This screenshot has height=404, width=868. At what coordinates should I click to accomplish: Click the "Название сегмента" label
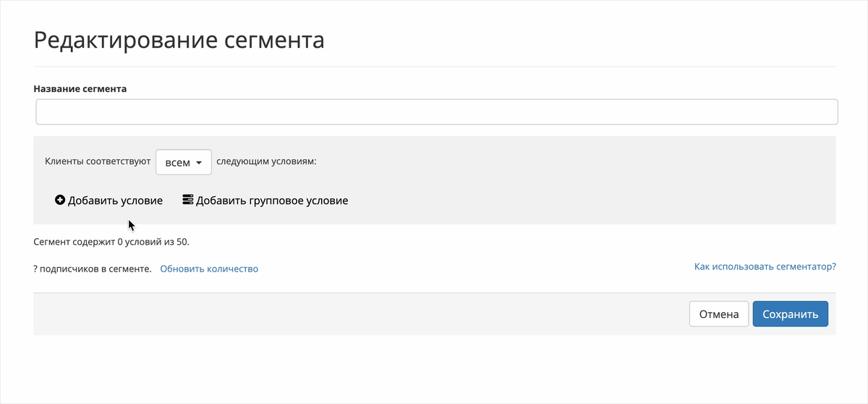pyautogui.click(x=80, y=88)
